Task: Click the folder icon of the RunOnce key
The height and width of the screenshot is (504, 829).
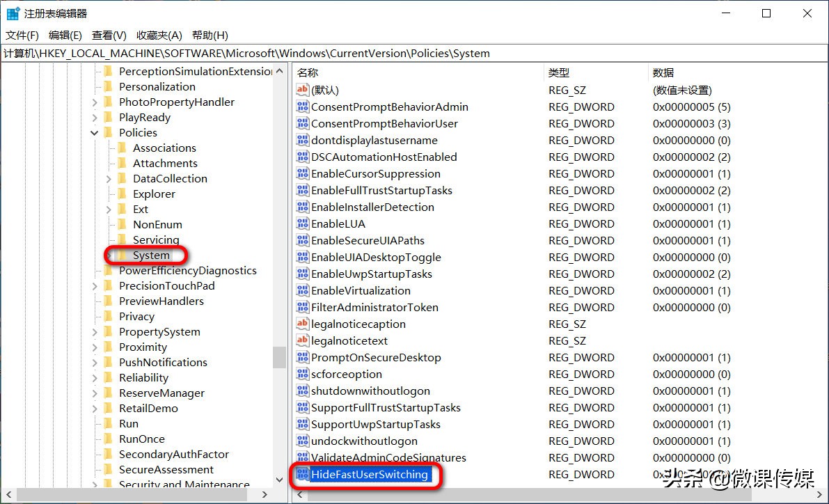Action: (109, 439)
